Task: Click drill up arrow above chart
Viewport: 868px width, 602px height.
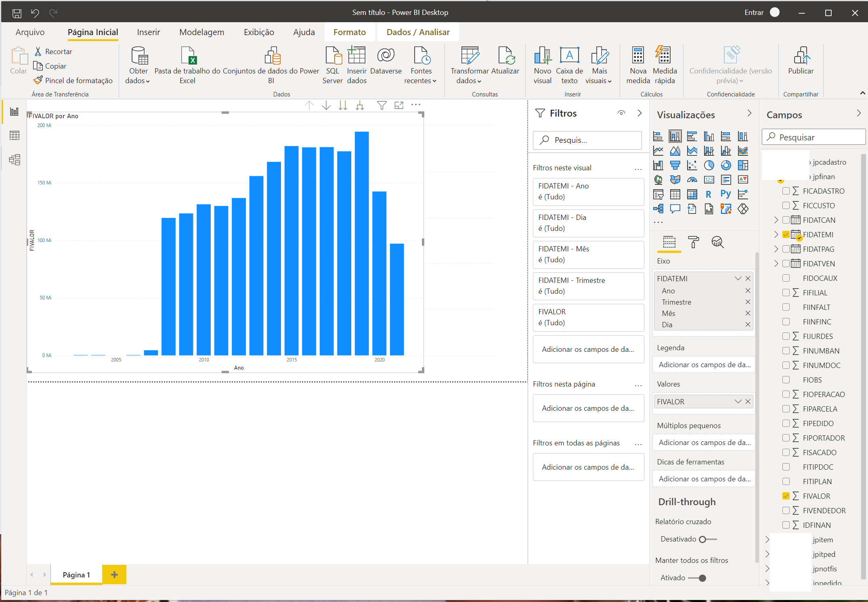Action: tap(309, 105)
